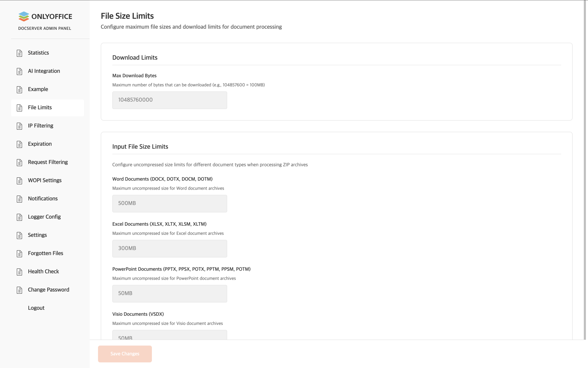
Task: Click the document icon beside AI Integration
Action: [x=20, y=71]
